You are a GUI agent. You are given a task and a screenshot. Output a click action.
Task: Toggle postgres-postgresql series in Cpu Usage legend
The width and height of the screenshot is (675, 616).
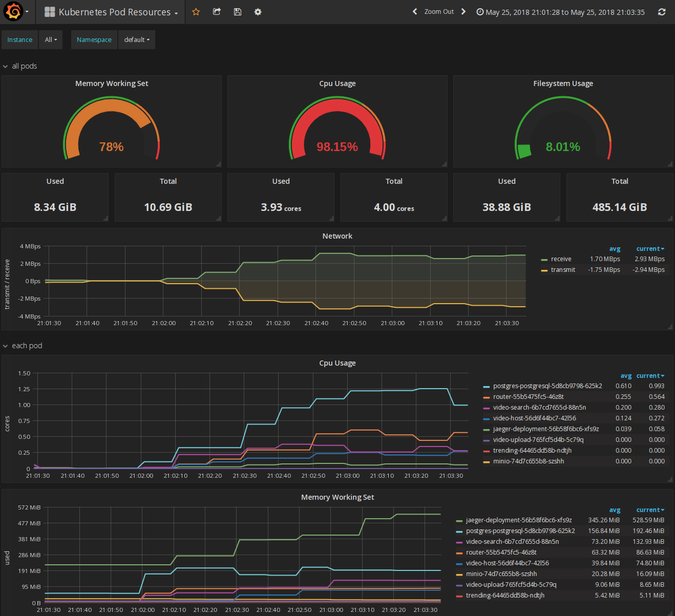547,386
